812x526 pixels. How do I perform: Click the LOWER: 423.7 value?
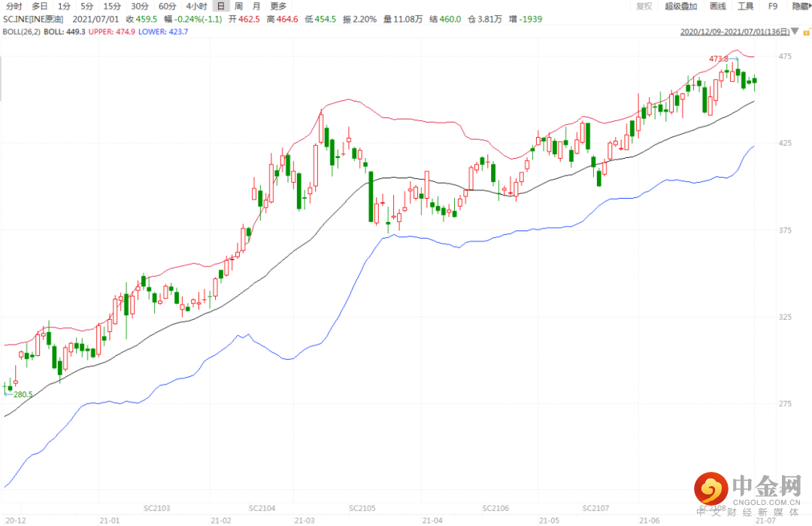pos(163,32)
